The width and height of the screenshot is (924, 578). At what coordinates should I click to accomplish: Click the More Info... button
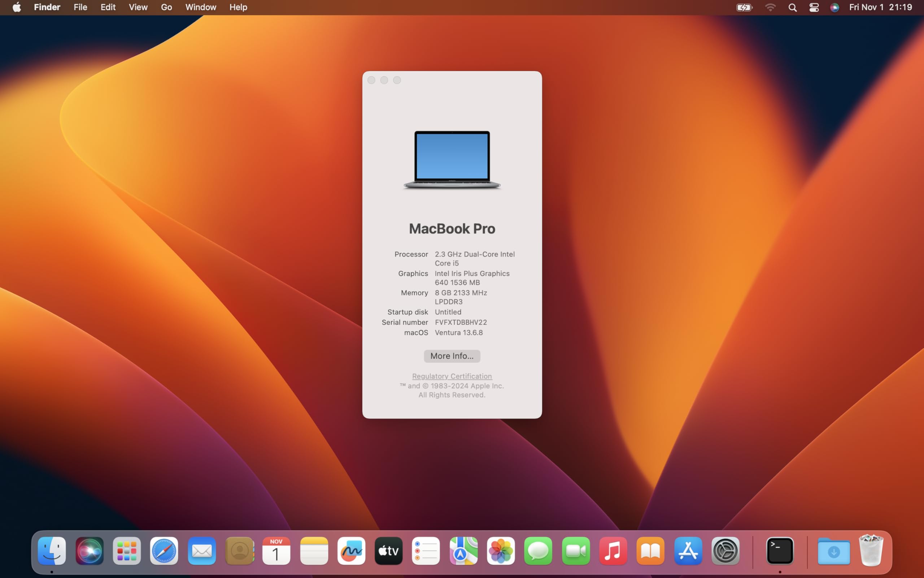(452, 356)
